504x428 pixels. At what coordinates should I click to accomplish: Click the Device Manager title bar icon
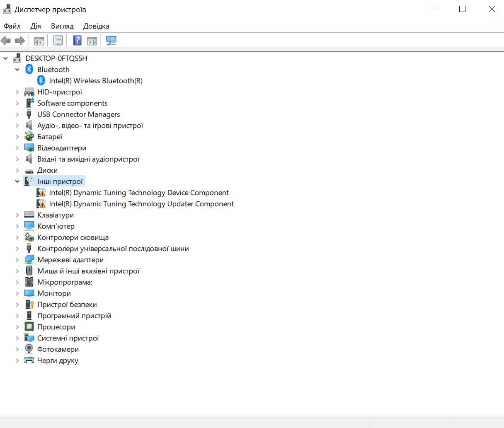tap(7, 9)
